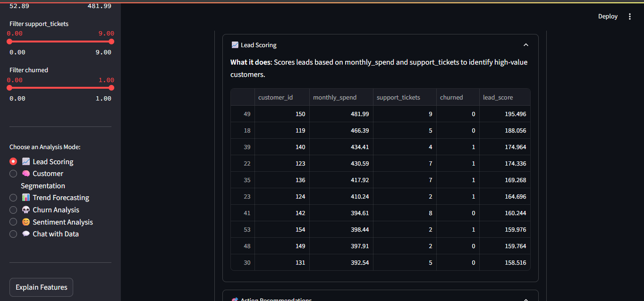Sort table by monthly_spend column header
The width and height of the screenshot is (644, 301).
coord(335,97)
